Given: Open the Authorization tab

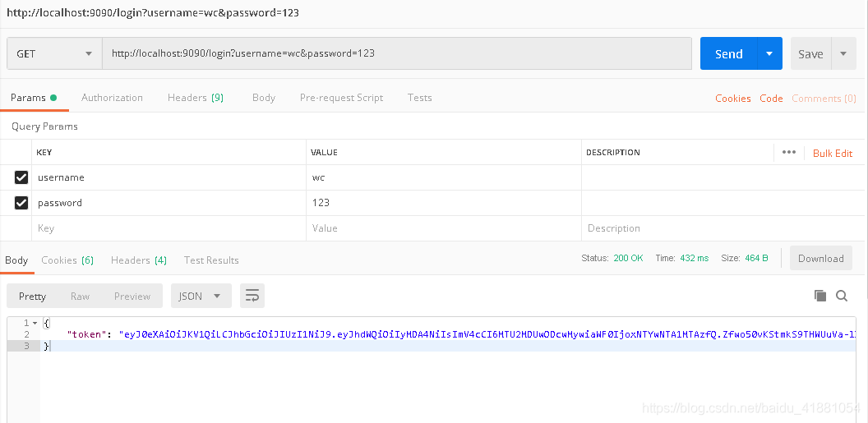Looking at the screenshot, I should click(112, 98).
